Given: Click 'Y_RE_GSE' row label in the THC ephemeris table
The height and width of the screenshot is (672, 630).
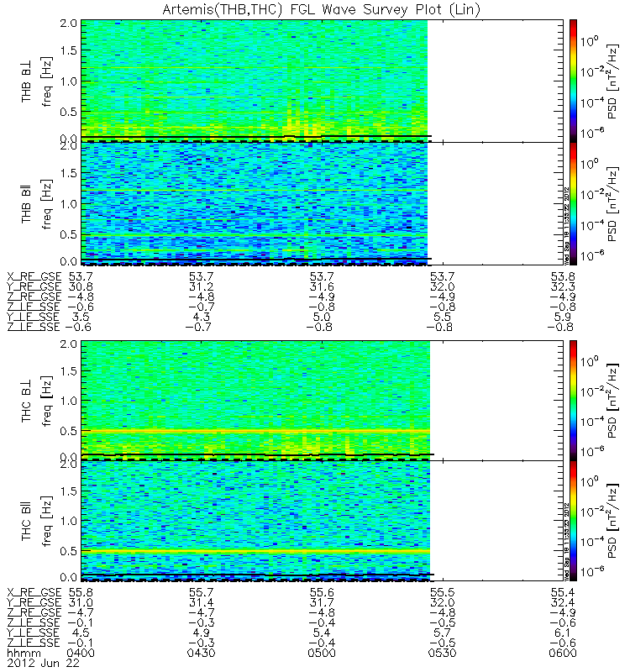Looking at the screenshot, I should pyautogui.click(x=34, y=602).
